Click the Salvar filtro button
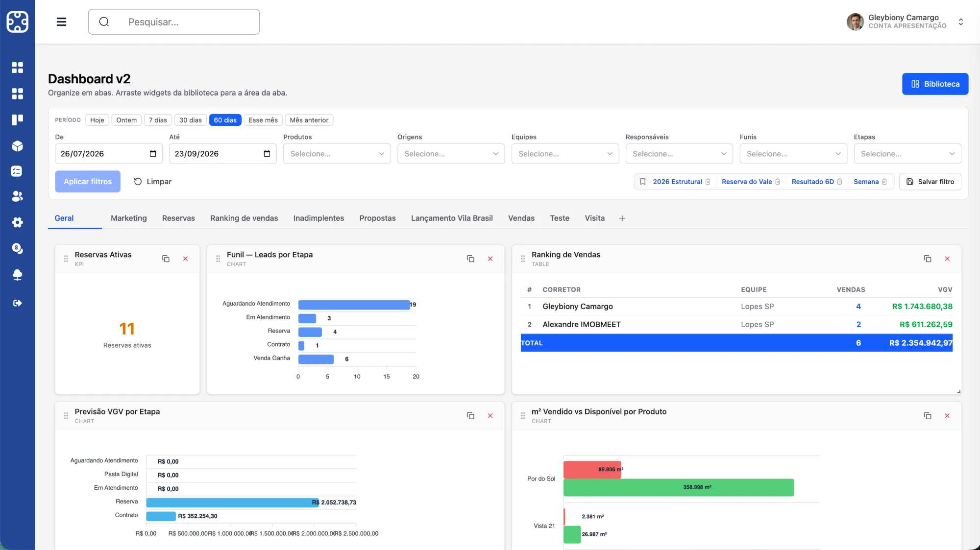 click(x=930, y=182)
